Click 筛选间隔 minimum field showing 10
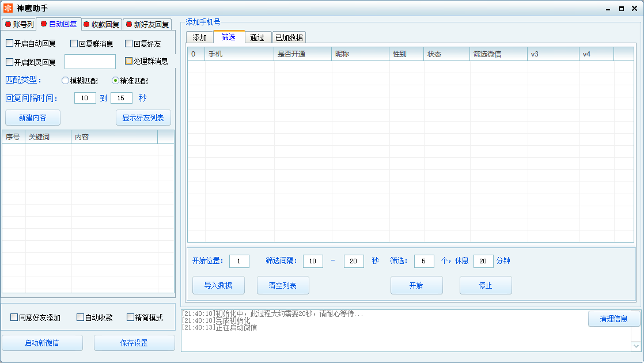This screenshot has width=644, height=363. [x=313, y=261]
